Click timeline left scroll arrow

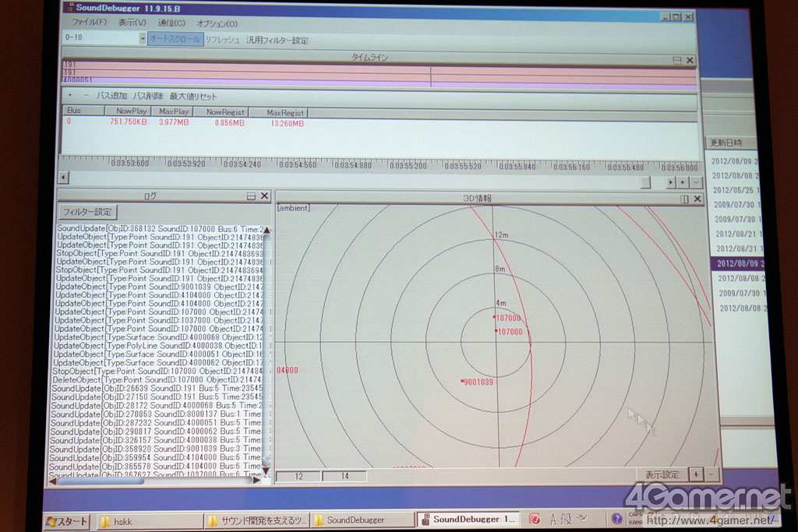[x=64, y=178]
